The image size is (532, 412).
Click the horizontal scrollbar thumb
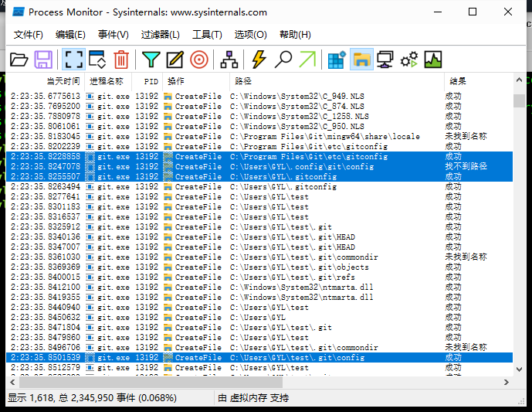point(151,383)
